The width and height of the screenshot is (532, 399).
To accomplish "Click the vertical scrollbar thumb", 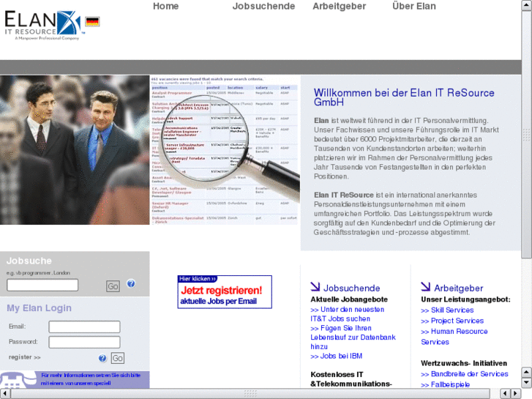I will pos(527,135).
